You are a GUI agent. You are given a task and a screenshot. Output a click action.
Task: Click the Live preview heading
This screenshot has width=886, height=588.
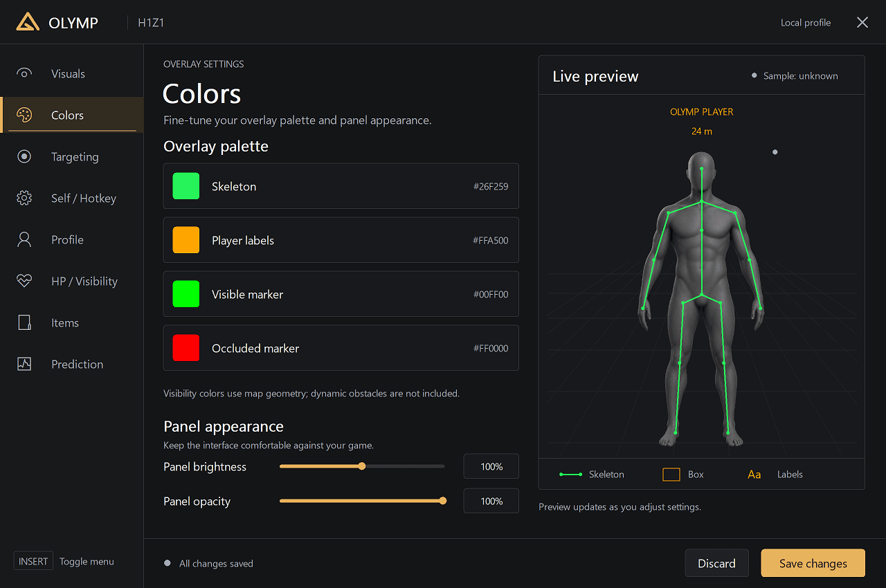tap(595, 76)
